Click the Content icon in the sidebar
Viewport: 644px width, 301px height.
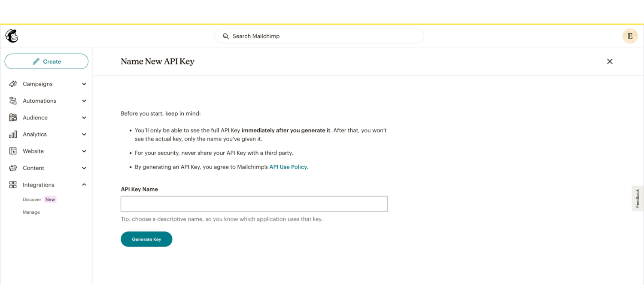pos(13,168)
